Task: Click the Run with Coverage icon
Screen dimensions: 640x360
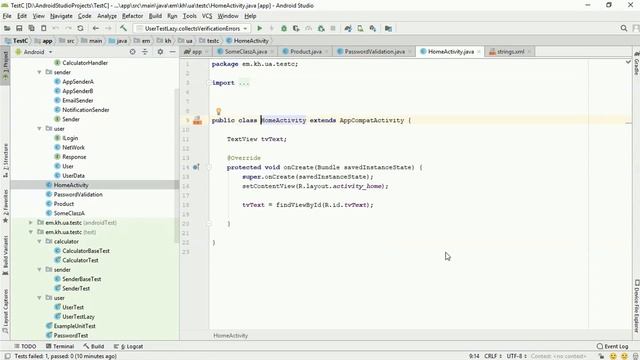Action: tap(296, 29)
